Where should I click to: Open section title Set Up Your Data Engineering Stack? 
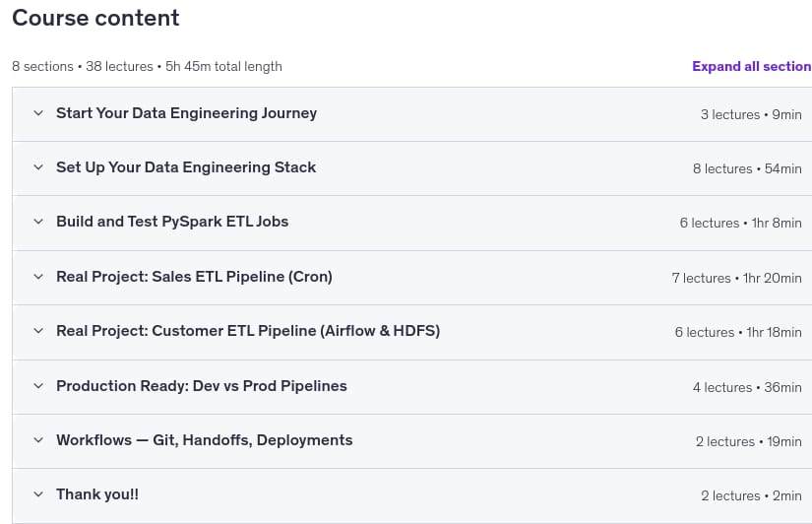tap(186, 167)
